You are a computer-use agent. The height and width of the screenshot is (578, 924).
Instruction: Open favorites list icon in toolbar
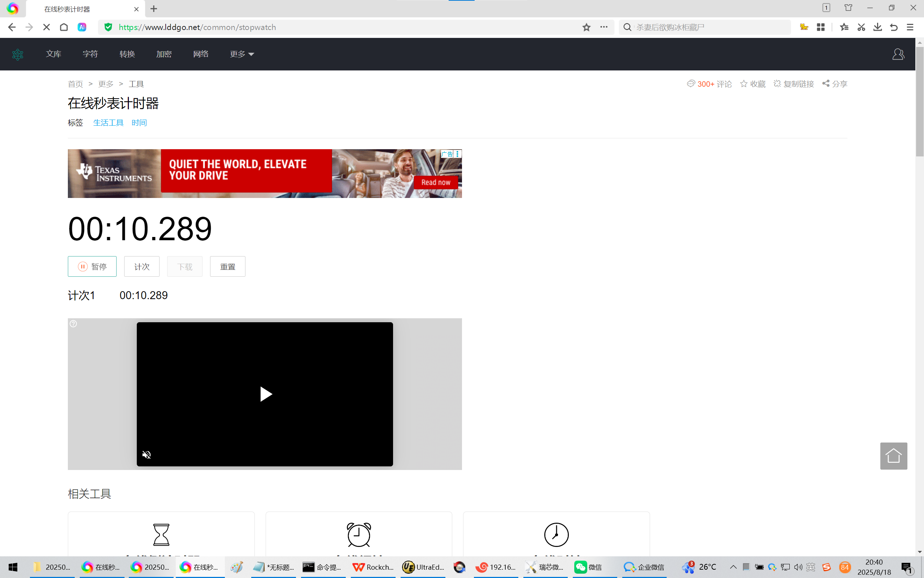[844, 27]
